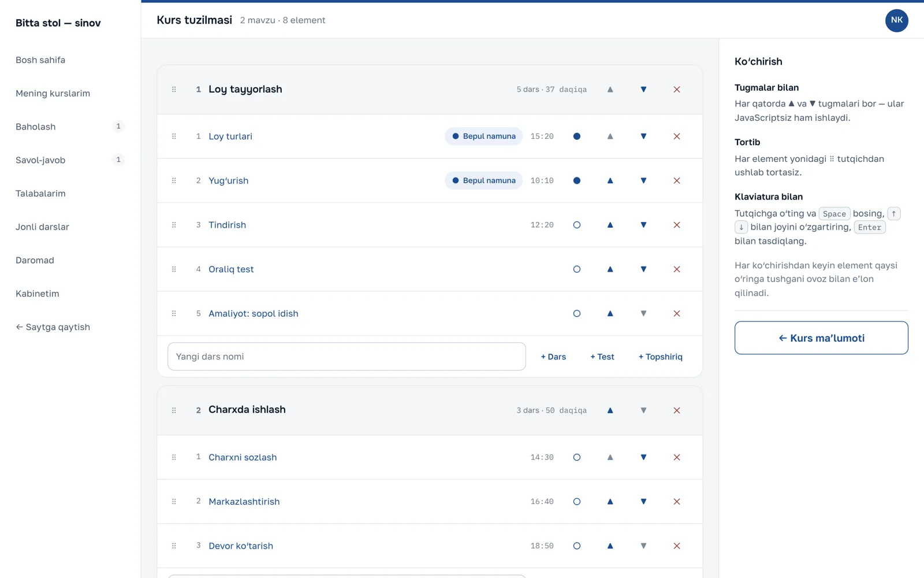The height and width of the screenshot is (578, 924).
Task: Enable free preview circle for Charxni sozlash
Action: pyautogui.click(x=576, y=457)
